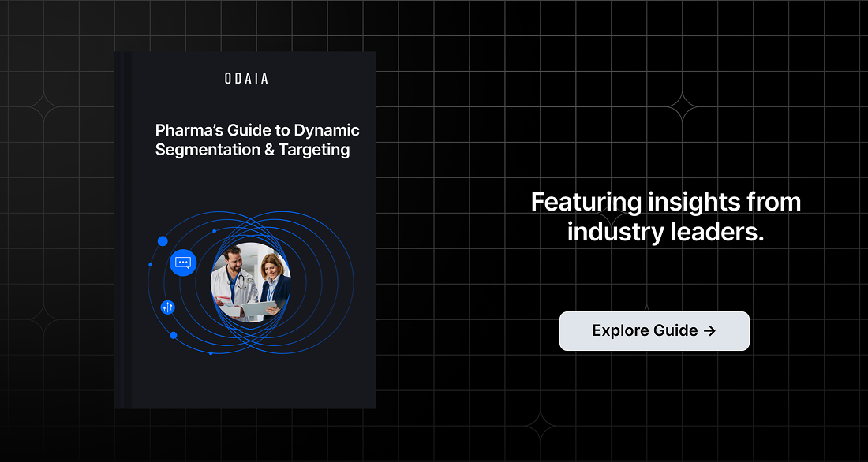868x462 pixels.
Task: Click the circular doctor photo on the cover
Action: pos(251,283)
